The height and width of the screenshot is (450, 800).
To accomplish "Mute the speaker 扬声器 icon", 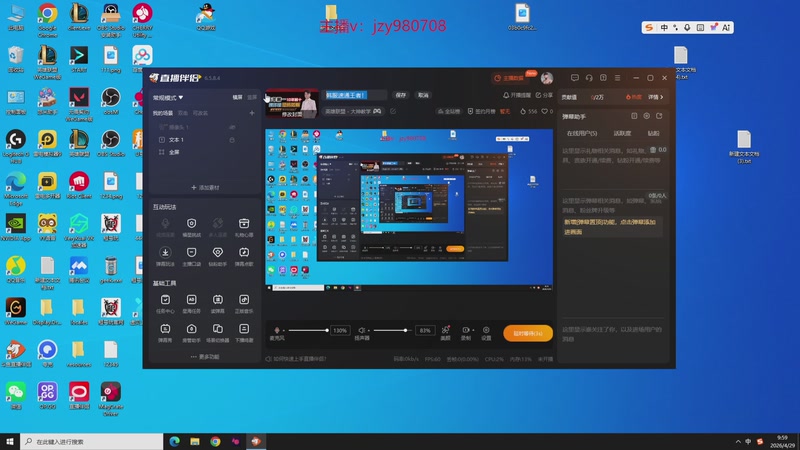I will point(361,330).
